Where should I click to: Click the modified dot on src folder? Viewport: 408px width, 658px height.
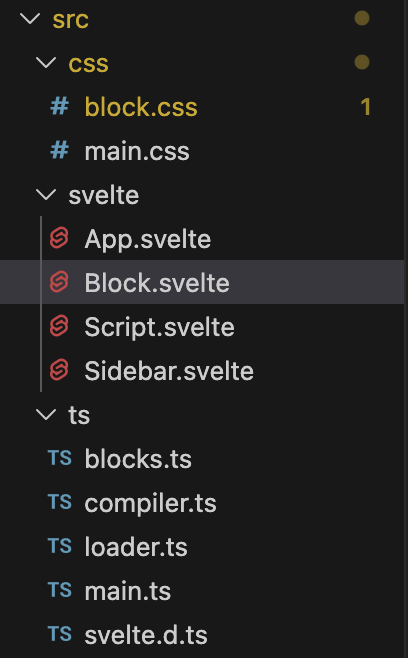(x=362, y=18)
